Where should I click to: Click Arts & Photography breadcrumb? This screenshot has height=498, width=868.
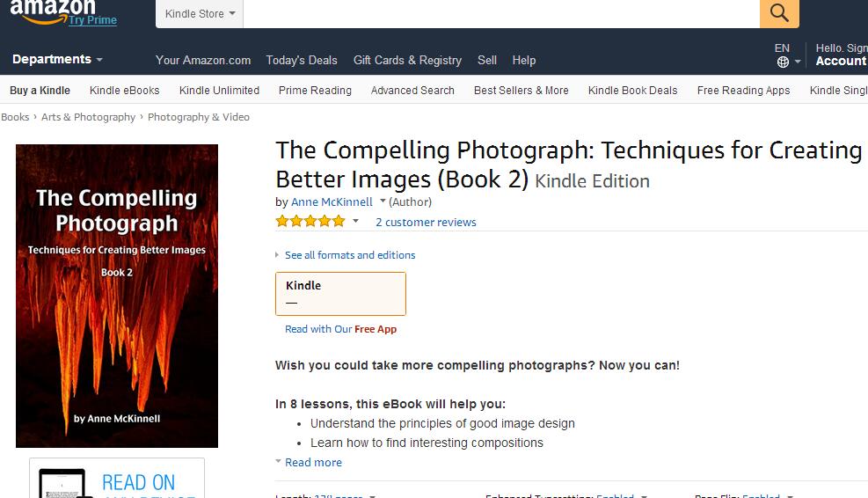pyautogui.click(x=88, y=117)
